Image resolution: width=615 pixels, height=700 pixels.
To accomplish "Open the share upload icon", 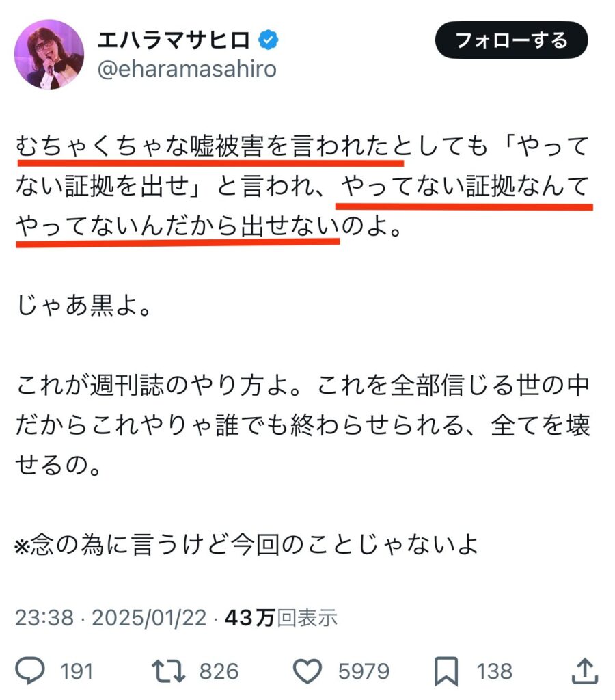I will (585, 671).
